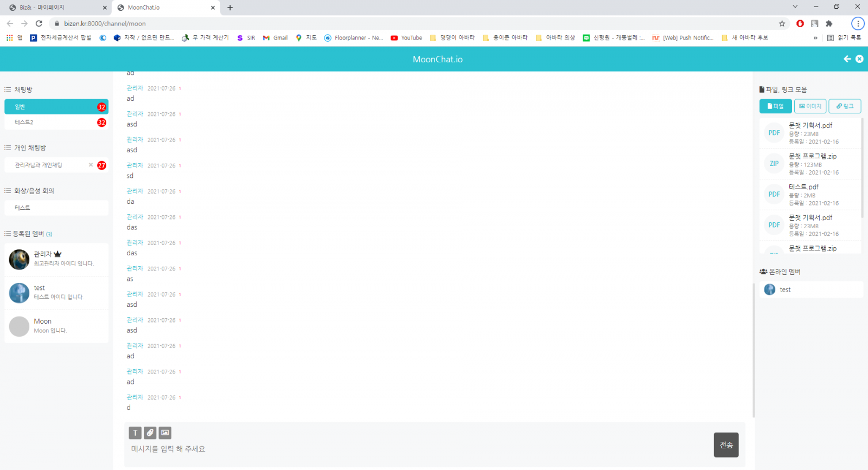Focus the 메시지를 입력 해 주세요 input
Screen dimensions: 868x470
418,449
